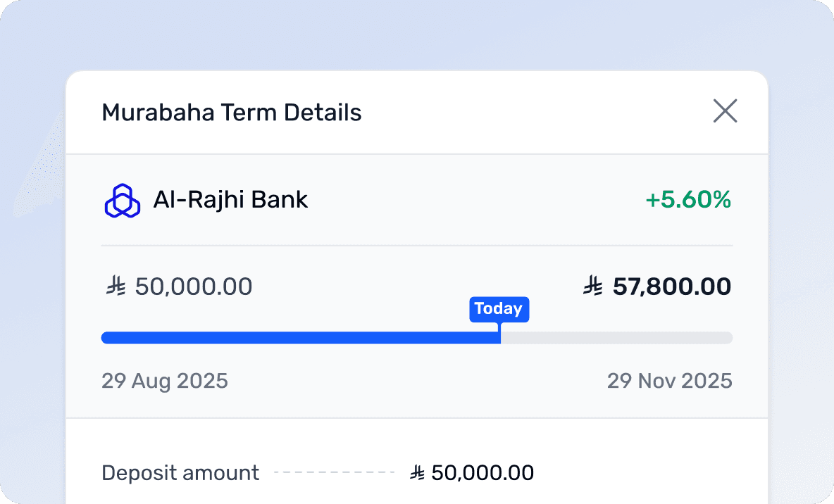
Task: Click the +5.60% profit rate
Action: pos(688,201)
